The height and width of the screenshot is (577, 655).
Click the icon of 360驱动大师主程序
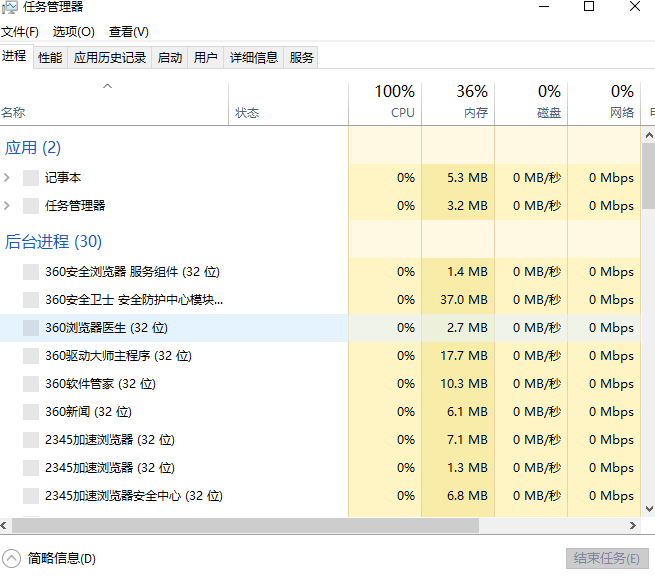(x=31, y=356)
